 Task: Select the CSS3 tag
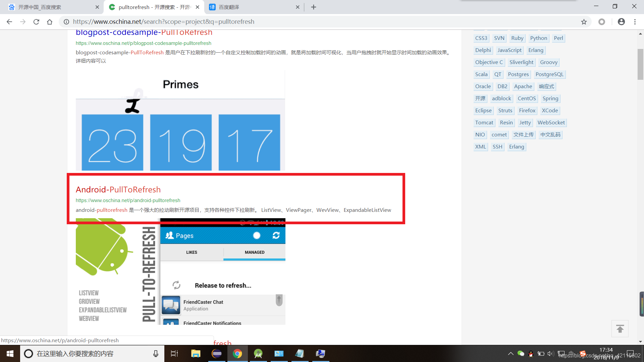[x=481, y=38]
